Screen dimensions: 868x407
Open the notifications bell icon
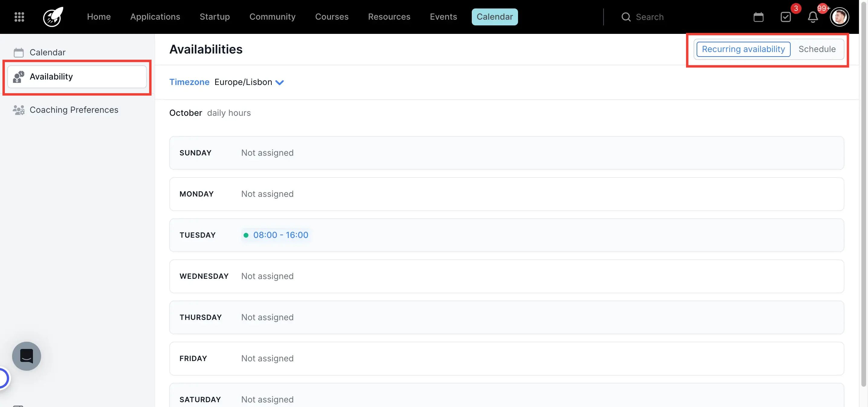click(813, 17)
